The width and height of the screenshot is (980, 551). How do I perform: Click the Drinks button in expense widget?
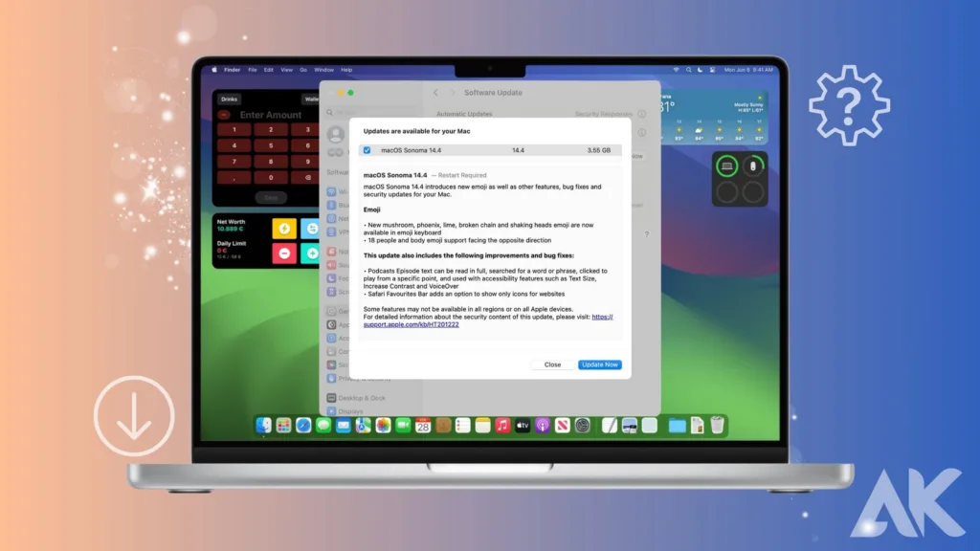[x=230, y=99]
